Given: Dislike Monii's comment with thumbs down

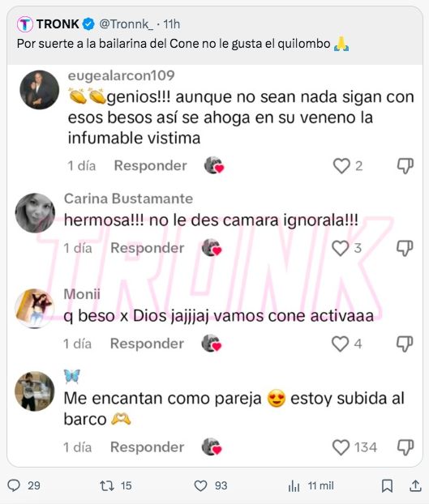Looking at the screenshot, I should point(405,344).
